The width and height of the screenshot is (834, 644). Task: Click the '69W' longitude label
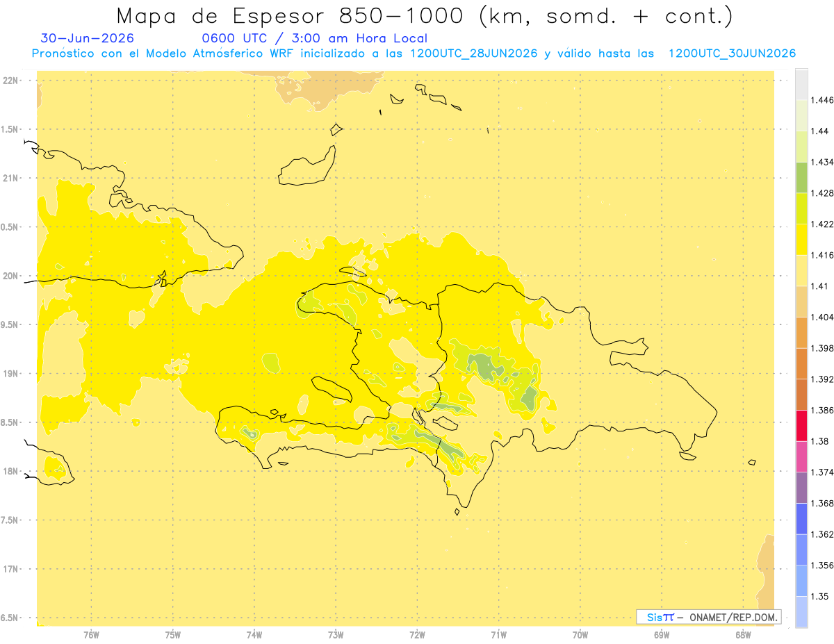tap(662, 635)
